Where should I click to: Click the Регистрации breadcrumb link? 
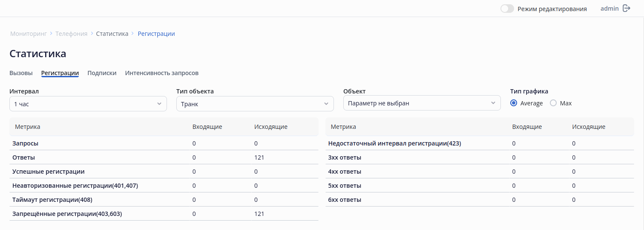point(156,34)
